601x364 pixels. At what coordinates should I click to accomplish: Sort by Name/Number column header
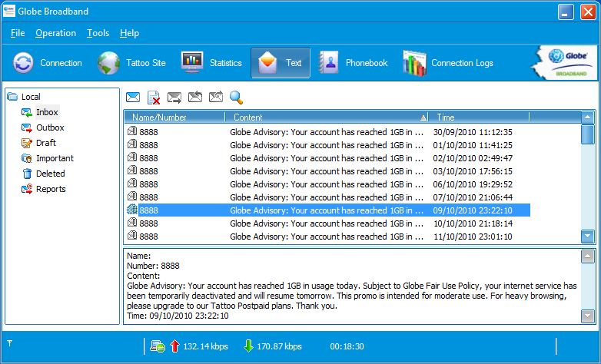(174, 117)
